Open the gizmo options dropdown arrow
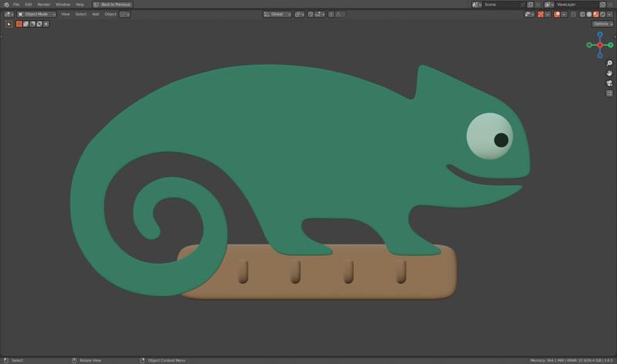The height and width of the screenshot is (364, 617). click(548, 14)
